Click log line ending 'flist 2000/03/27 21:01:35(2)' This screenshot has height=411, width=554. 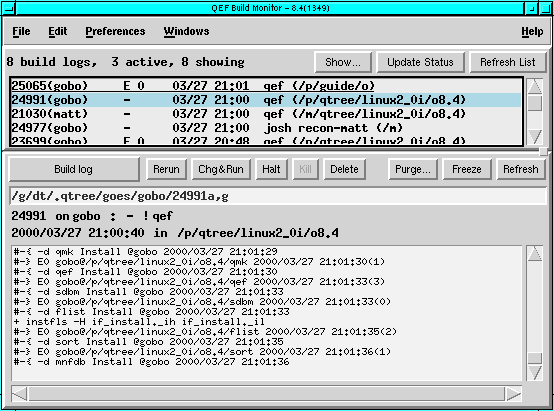[x=205, y=331]
